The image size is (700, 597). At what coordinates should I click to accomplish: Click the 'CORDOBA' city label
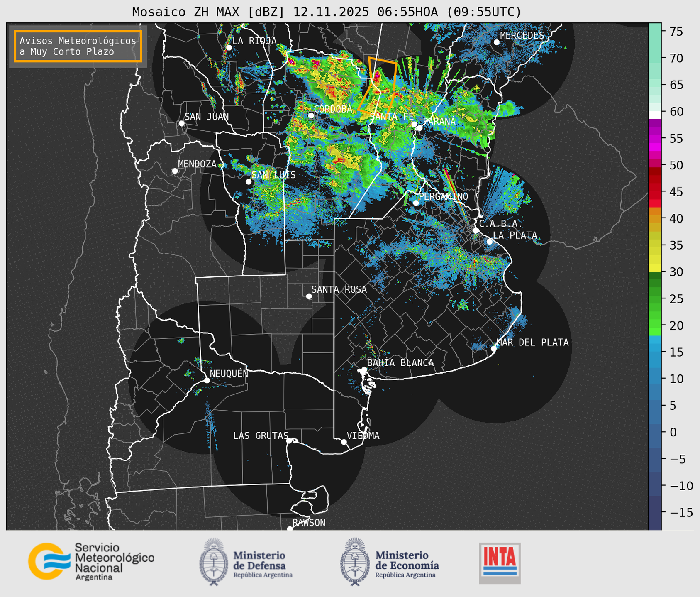pos(333,109)
